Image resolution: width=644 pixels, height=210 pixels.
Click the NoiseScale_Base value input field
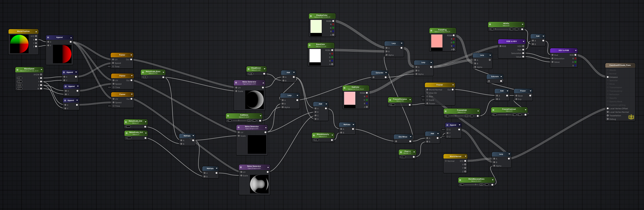[x=145, y=77]
